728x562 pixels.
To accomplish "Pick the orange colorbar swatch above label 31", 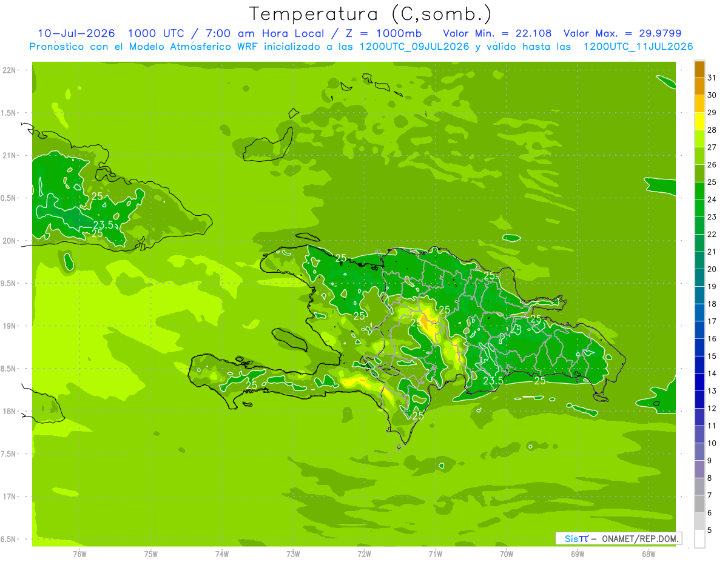I will click(699, 69).
